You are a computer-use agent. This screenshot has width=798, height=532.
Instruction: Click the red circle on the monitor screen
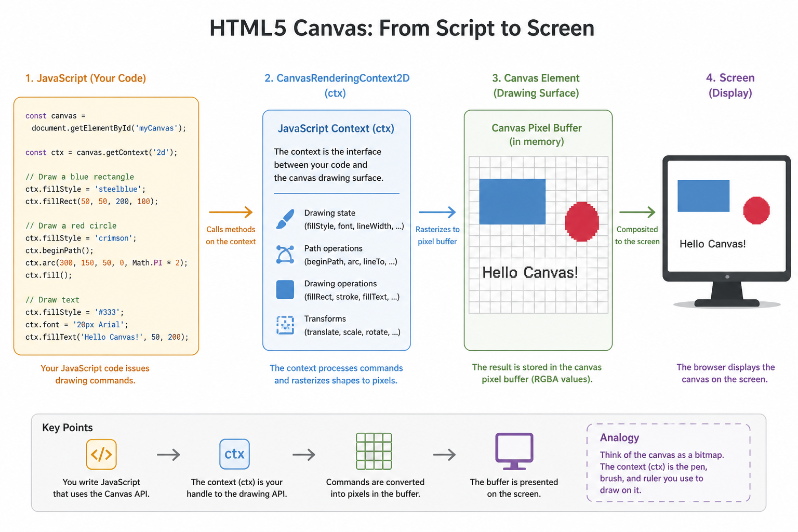click(756, 210)
